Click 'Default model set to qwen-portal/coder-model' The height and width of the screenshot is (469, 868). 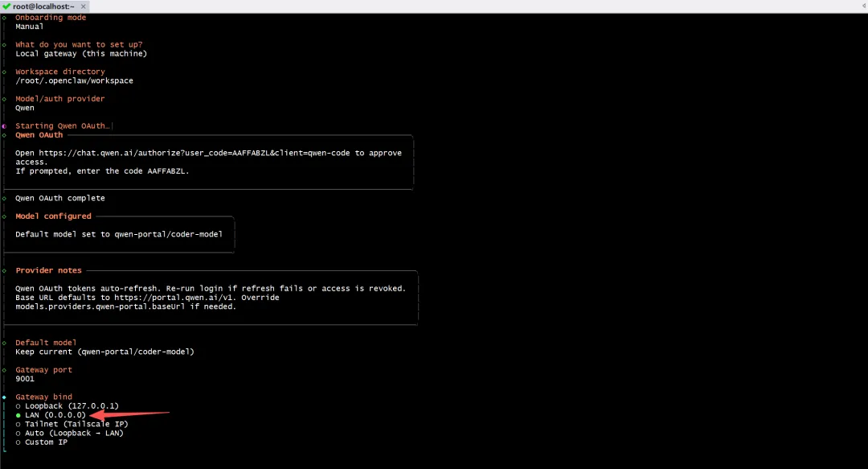click(x=119, y=234)
